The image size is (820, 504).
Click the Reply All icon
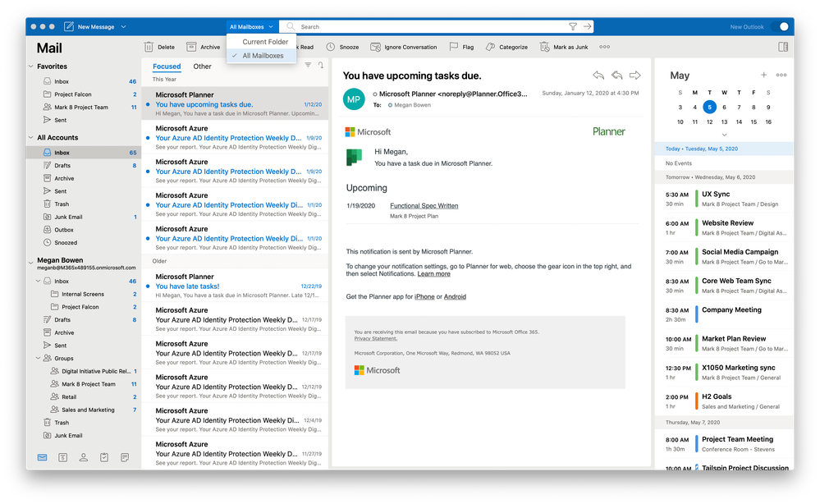click(616, 76)
